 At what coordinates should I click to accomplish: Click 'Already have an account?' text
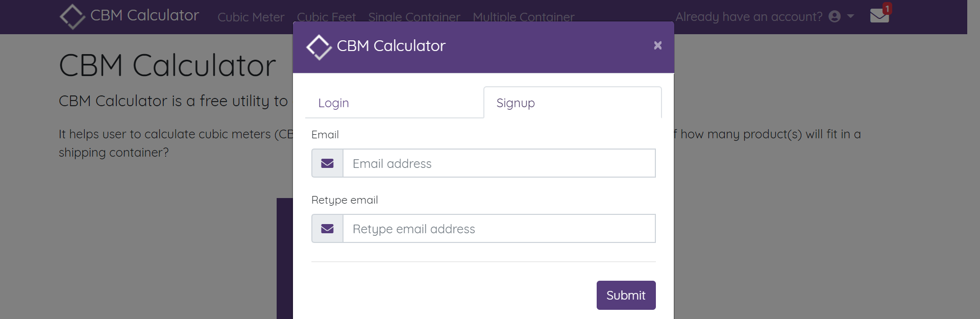click(x=749, y=17)
